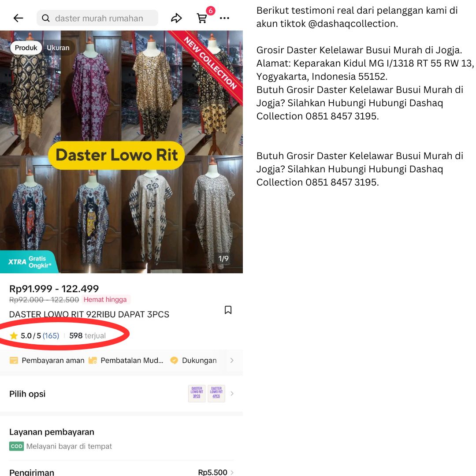The image size is (476, 476).
Task: Switch to the Ukuran tab
Action: 58,48
